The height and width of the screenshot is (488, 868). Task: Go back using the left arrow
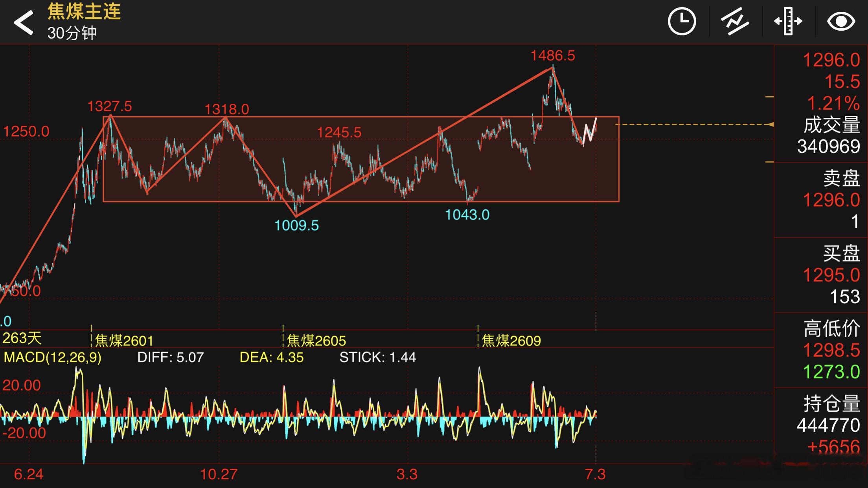coord(24,22)
